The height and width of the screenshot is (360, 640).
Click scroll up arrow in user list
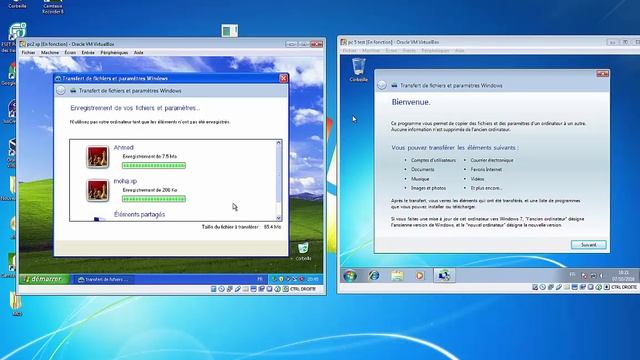pos(279,143)
